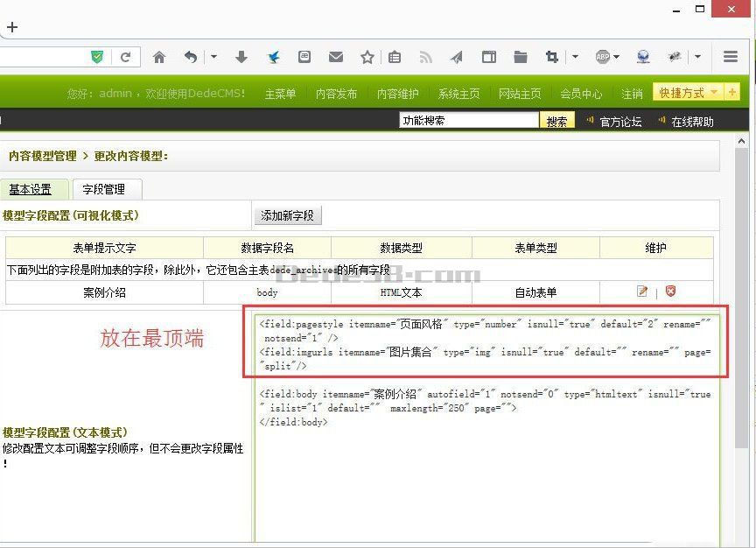Click the browser home icon
The image size is (756, 548).
point(159,56)
